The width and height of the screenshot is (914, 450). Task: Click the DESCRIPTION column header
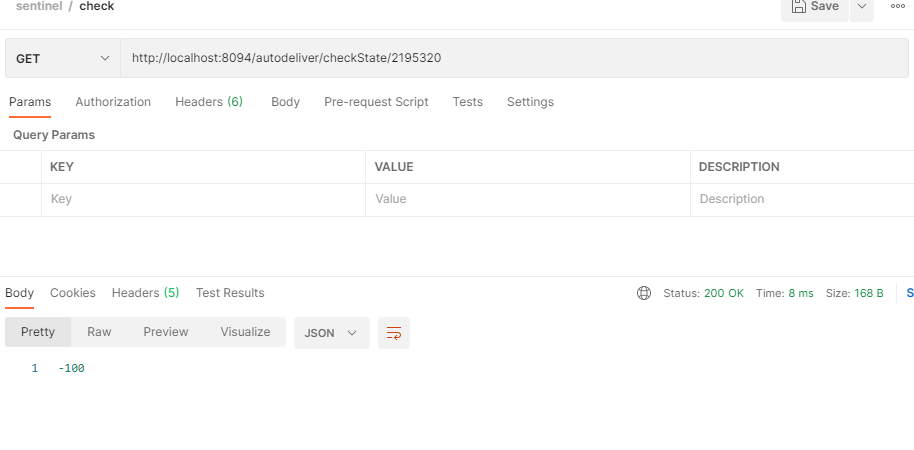pyautogui.click(x=739, y=167)
